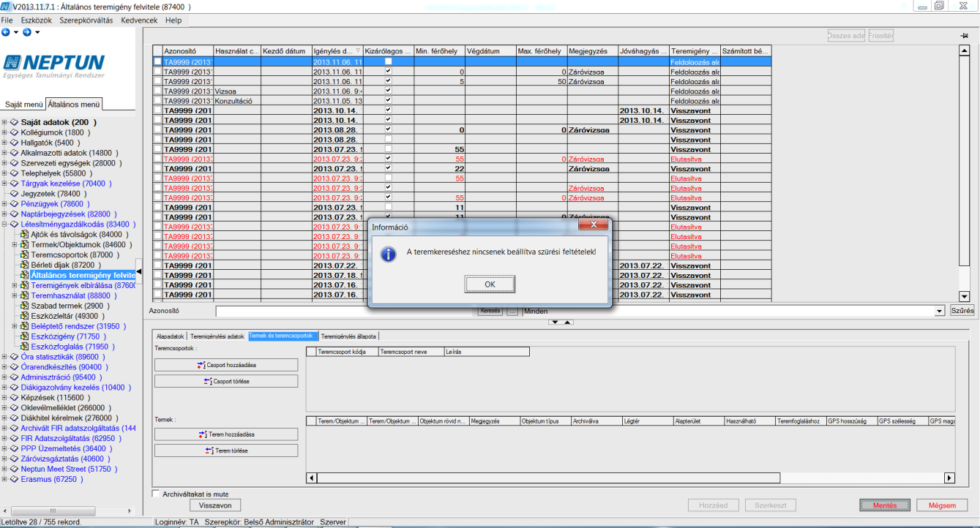The image size is (980, 528).
Task: Click the Teremcsoportok tree icon
Action: tap(25, 255)
